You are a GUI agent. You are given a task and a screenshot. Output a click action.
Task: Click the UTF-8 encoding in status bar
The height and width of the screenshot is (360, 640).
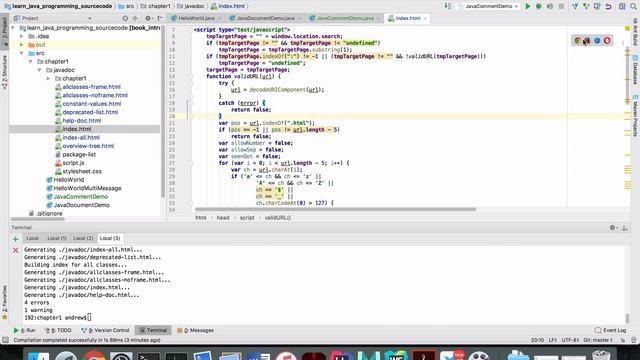point(570,340)
